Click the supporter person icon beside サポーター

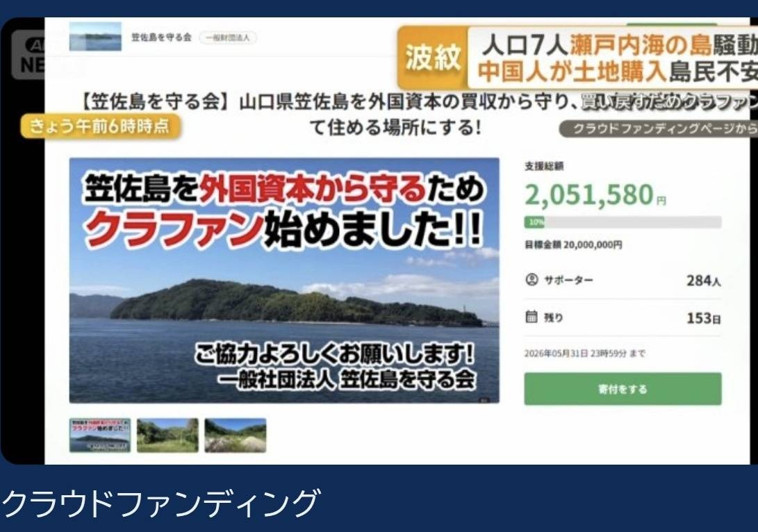point(532,280)
